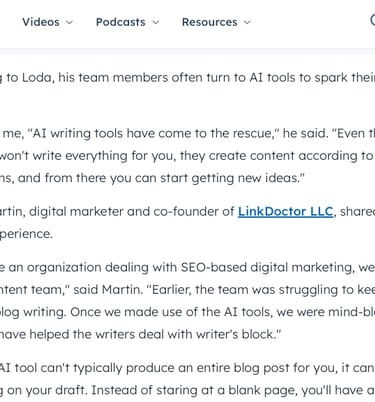Screen dimensions: 375x402
Task: Click the sentence mentioning Loda's team members
Action: pos(187,78)
